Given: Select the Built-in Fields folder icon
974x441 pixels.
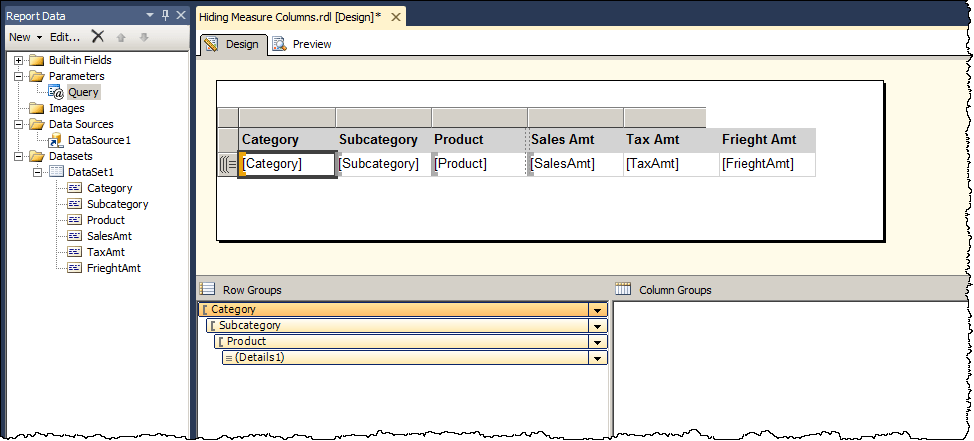Looking at the screenshot, I should coord(37,60).
